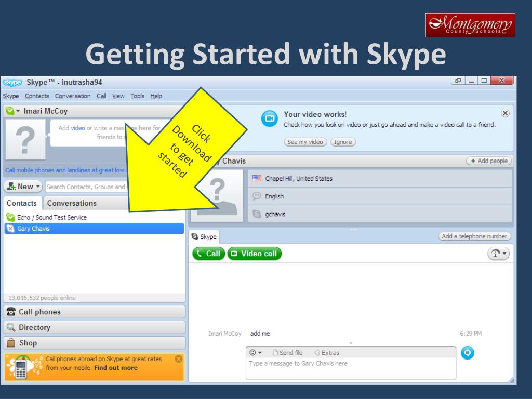The height and width of the screenshot is (399, 532).
Task: Click the Ignore button
Action: pyautogui.click(x=343, y=142)
